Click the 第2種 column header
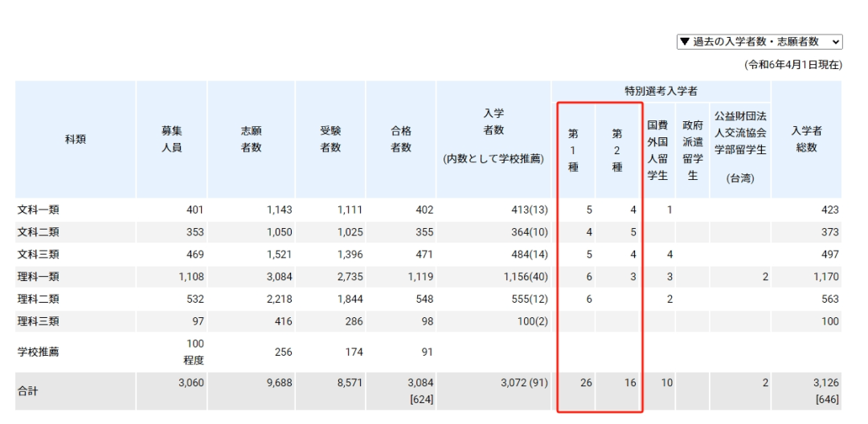Screen dimensions: 868x424 pos(617,150)
